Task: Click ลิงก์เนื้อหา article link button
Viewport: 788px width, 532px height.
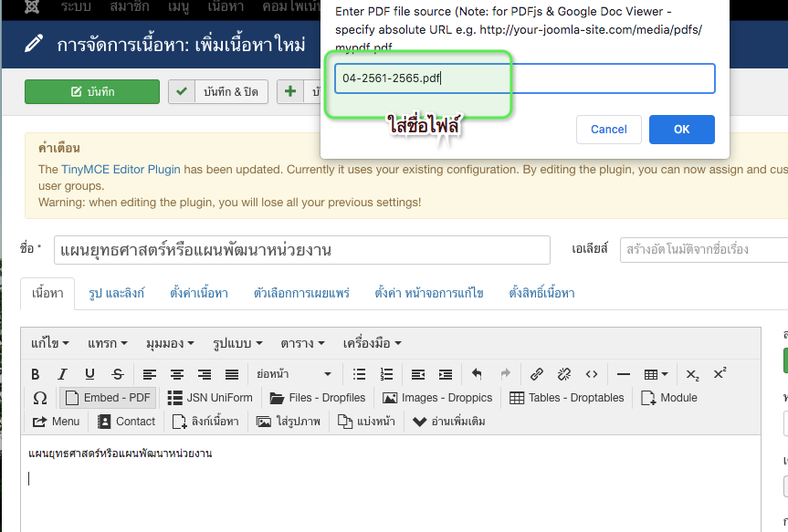Action: pos(205,422)
